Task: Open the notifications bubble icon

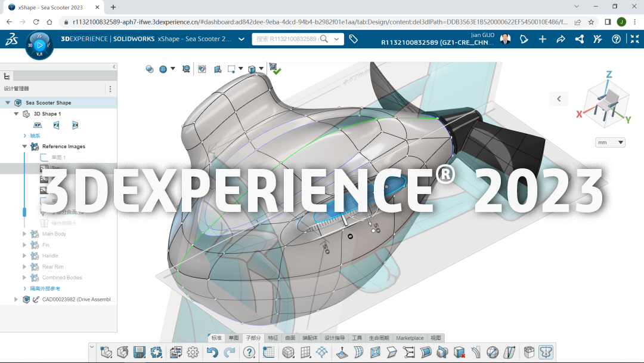Action: tap(524, 39)
